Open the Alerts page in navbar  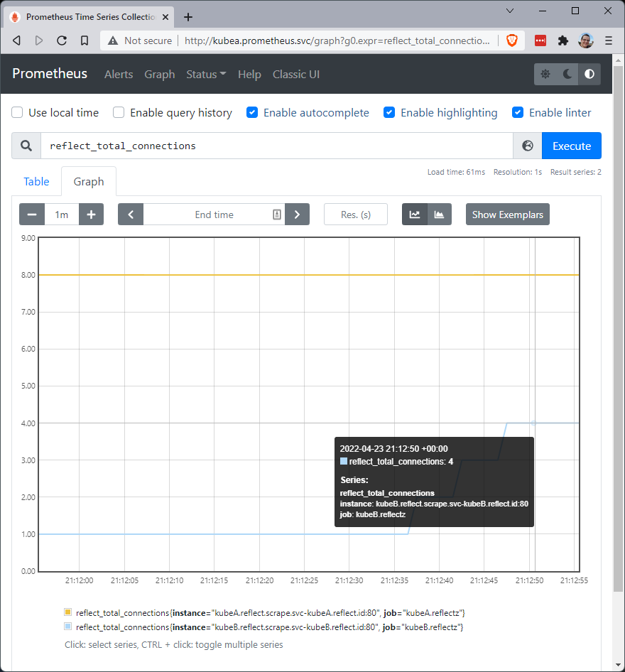[119, 74]
